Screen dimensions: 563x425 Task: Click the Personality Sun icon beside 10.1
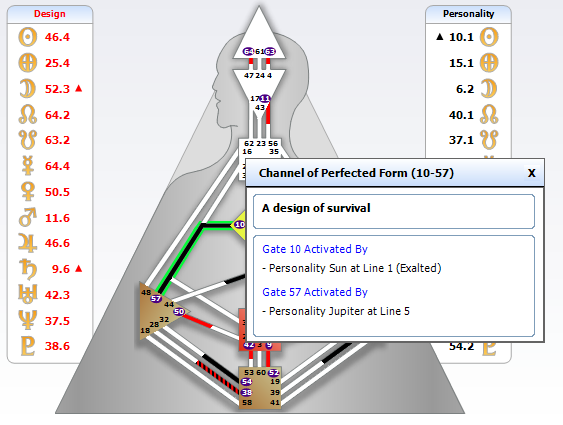point(489,37)
